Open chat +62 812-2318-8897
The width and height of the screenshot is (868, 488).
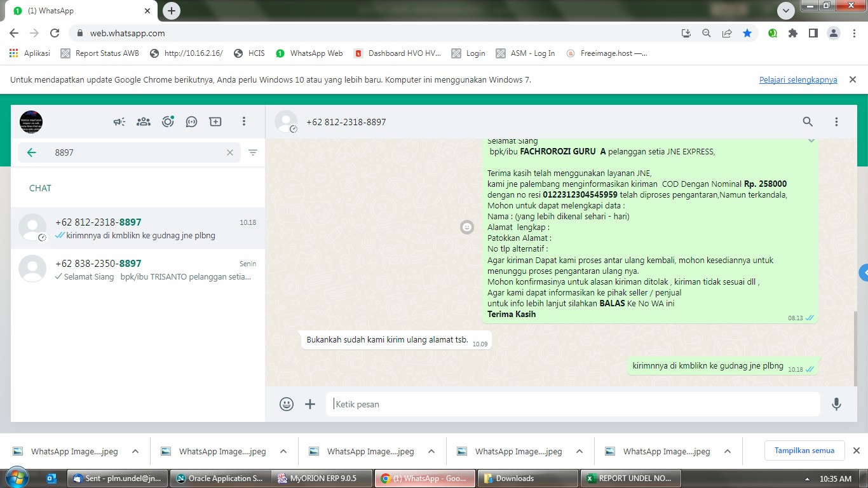138,228
